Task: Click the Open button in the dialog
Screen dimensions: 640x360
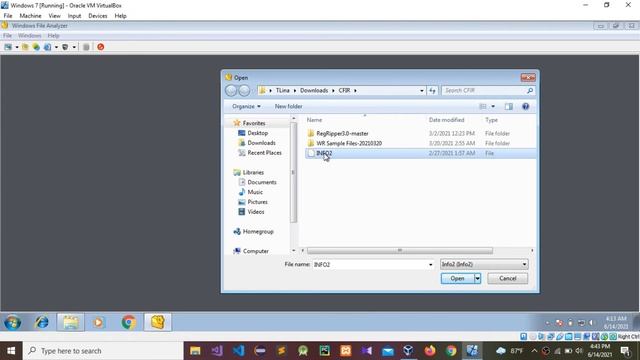Action: click(x=457, y=278)
